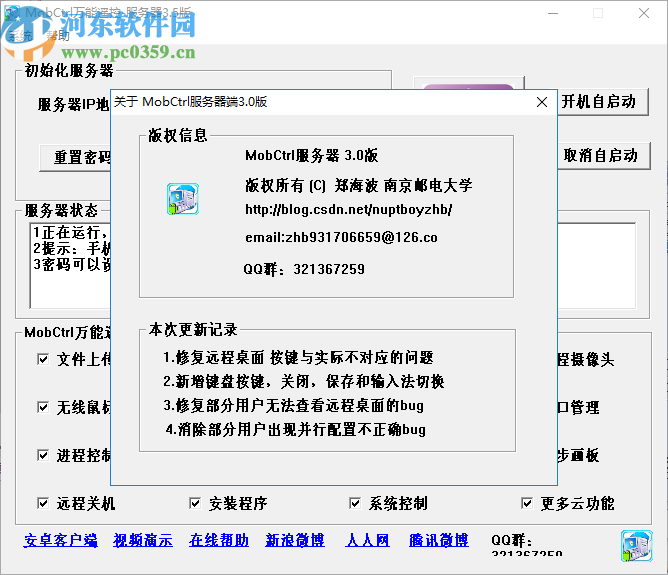Image resolution: width=668 pixels, height=575 pixels.
Task: Click the 重置密码 button
Action: 75,158
